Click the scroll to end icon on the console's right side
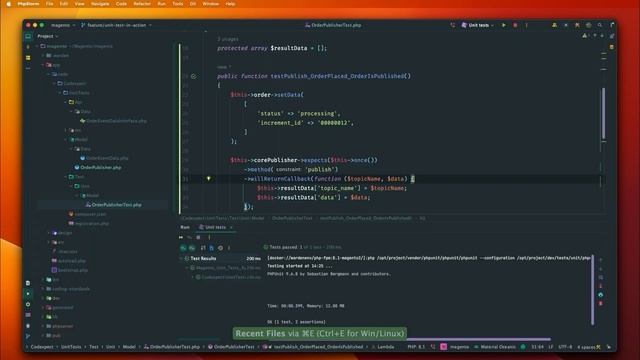 [x=601, y=286]
